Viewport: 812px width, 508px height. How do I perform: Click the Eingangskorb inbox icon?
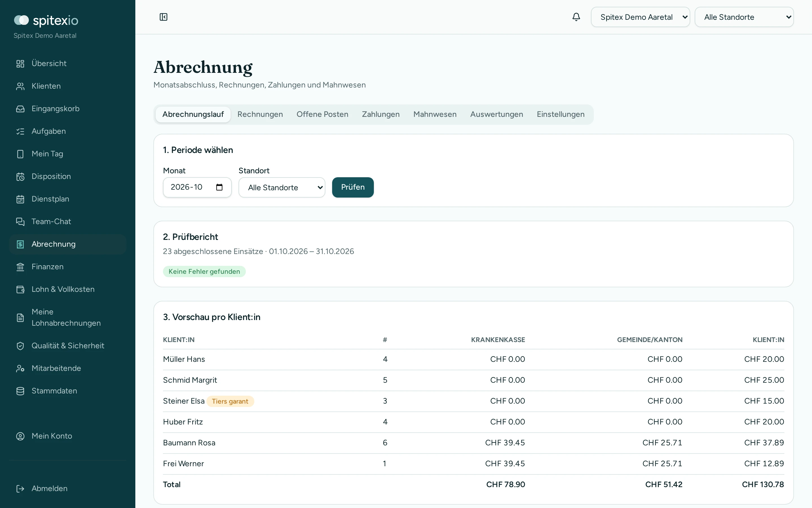(x=20, y=109)
